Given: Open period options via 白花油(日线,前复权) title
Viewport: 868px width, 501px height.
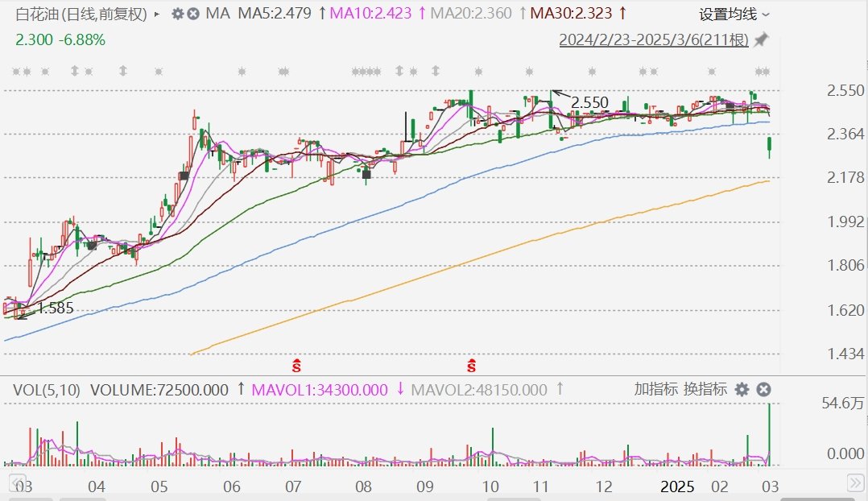Looking at the screenshot, I should click(81, 14).
